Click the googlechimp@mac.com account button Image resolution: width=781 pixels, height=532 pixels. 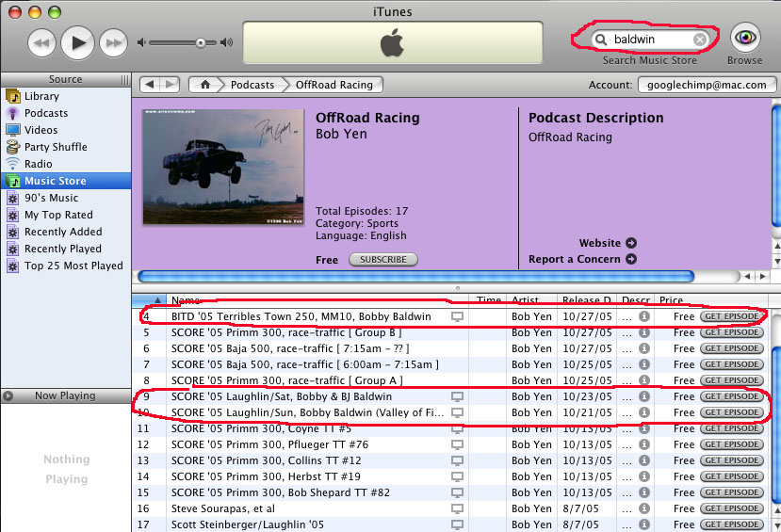[x=707, y=85]
